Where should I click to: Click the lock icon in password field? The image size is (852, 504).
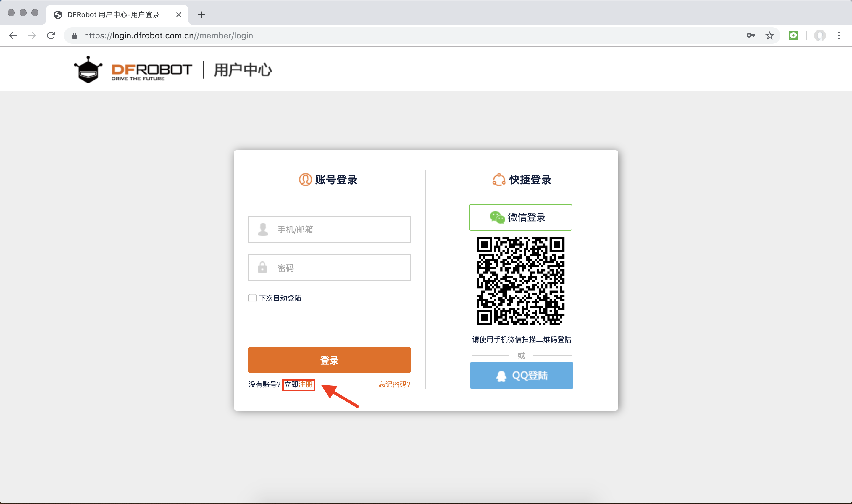[x=262, y=267]
